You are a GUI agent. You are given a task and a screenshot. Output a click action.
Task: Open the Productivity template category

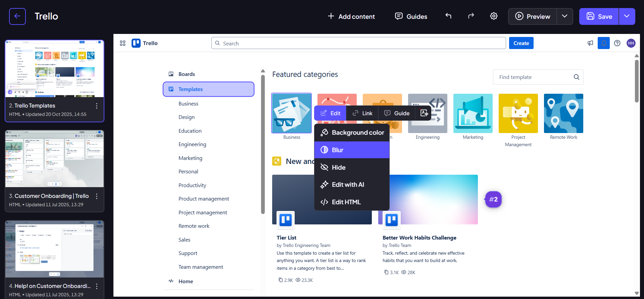(192, 185)
